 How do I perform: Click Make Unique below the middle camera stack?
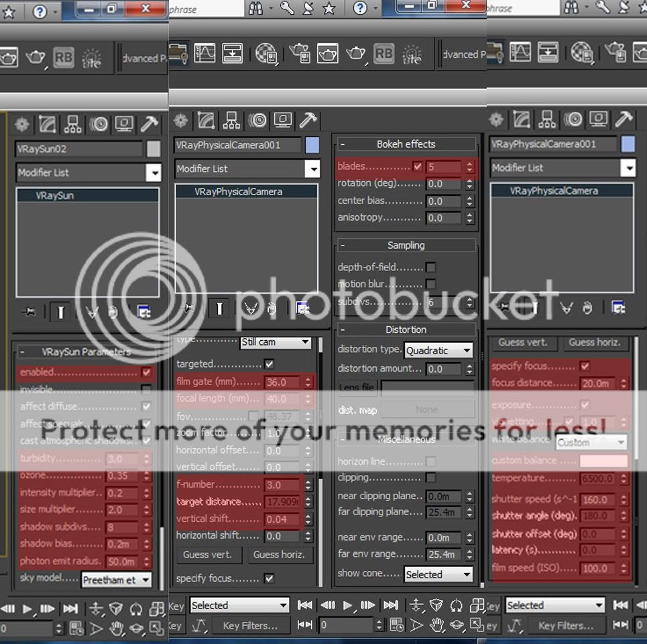(x=251, y=309)
